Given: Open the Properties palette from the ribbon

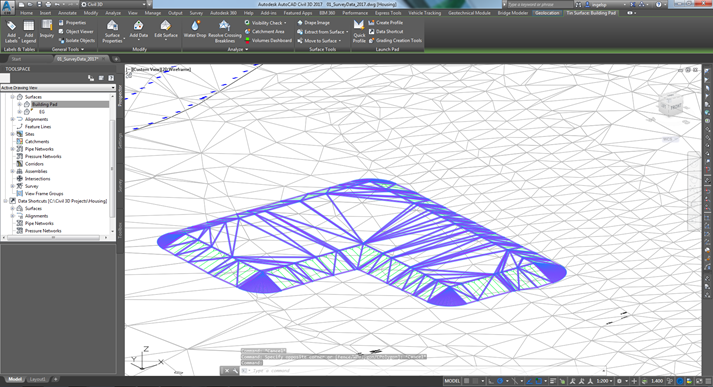Looking at the screenshot, I should pos(72,22).
